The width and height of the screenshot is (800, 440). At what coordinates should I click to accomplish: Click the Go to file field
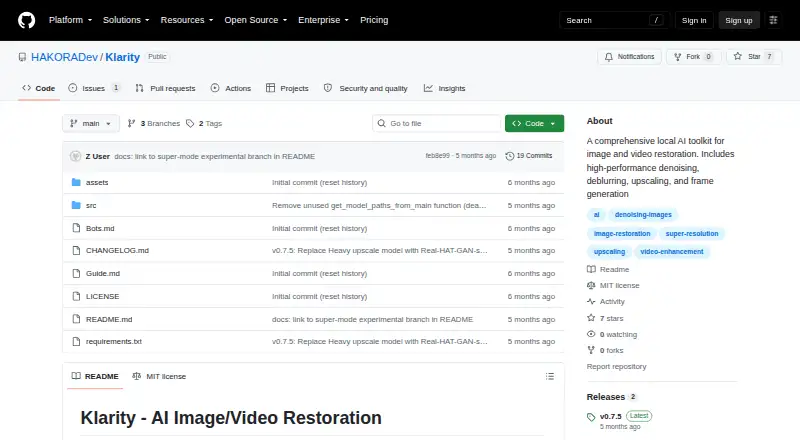437,124
